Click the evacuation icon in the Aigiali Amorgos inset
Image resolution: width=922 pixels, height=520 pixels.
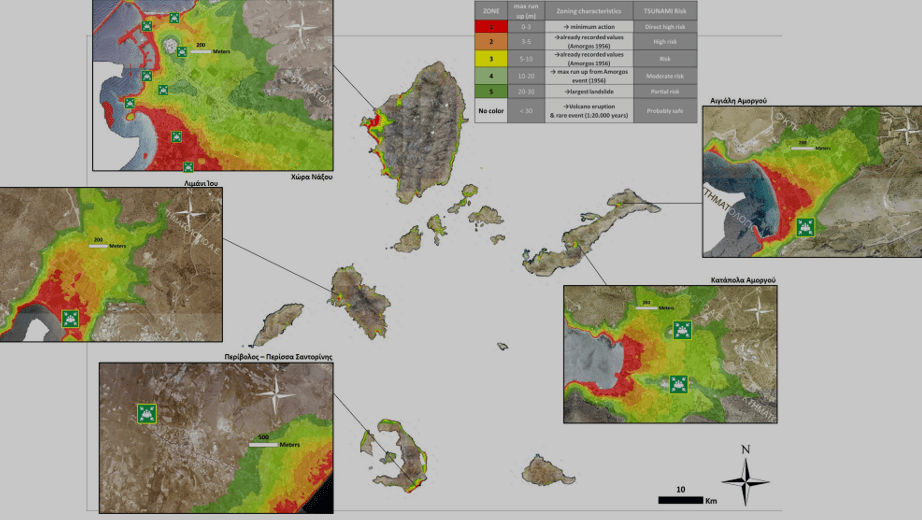pyautogui.click(x=804, y=227)
